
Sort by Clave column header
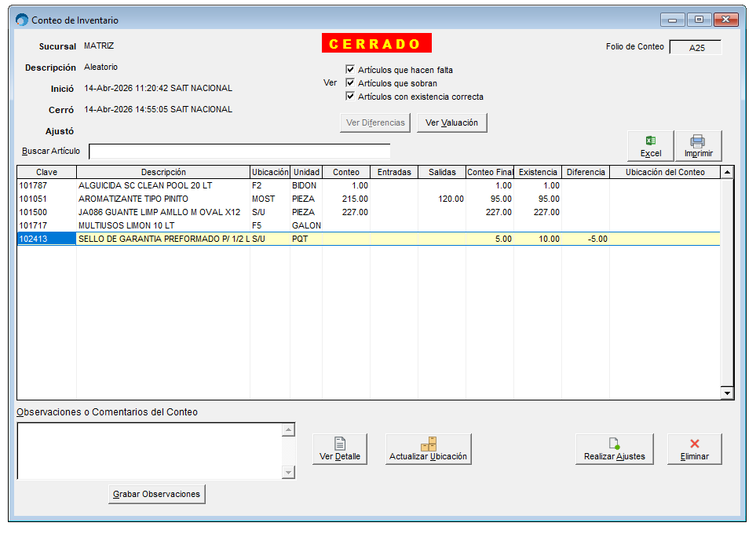46,172
